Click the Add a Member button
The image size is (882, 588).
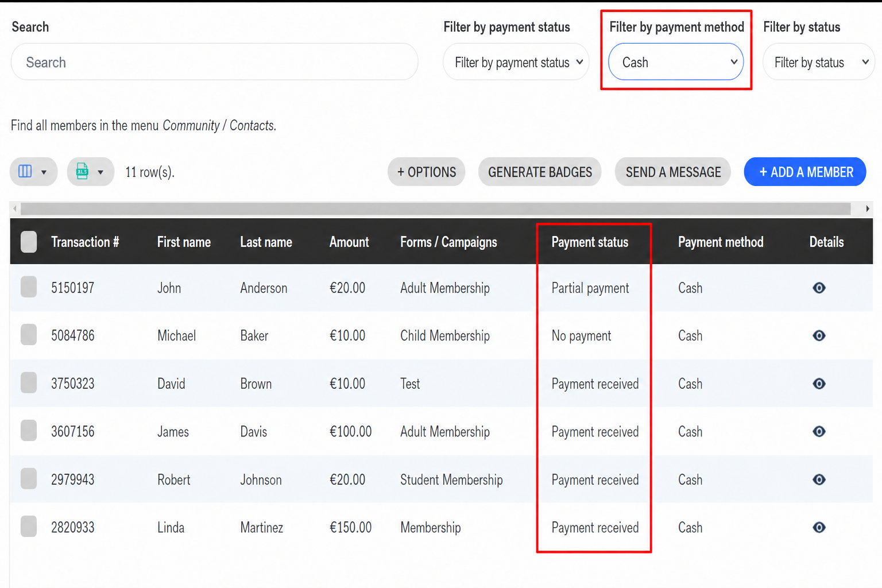805,172
